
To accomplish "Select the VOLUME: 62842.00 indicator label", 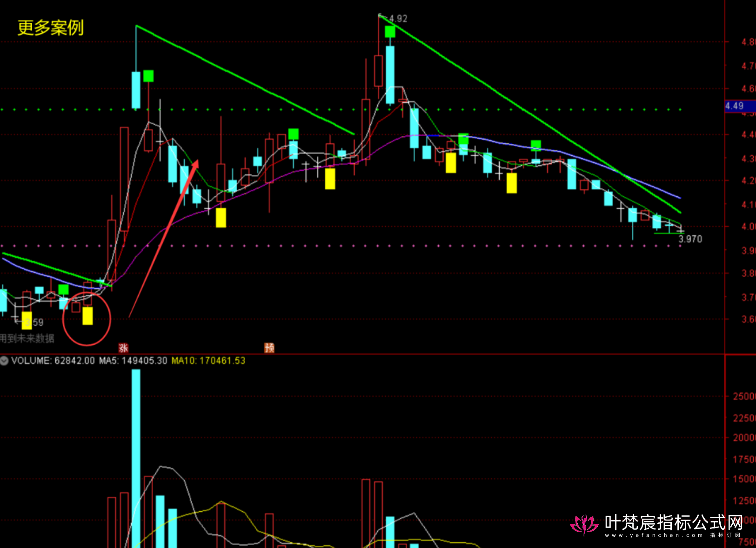I will point(53,361).
